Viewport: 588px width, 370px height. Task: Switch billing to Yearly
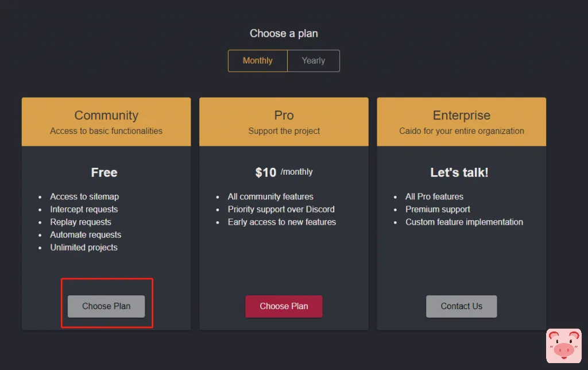click(314, 61)
